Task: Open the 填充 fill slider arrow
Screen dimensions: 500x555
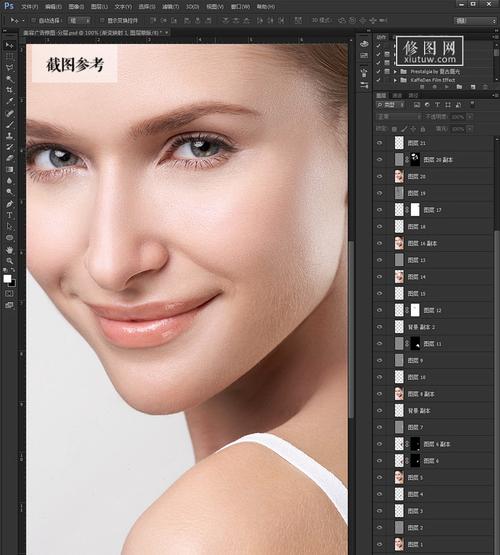Action: (470, 129)
